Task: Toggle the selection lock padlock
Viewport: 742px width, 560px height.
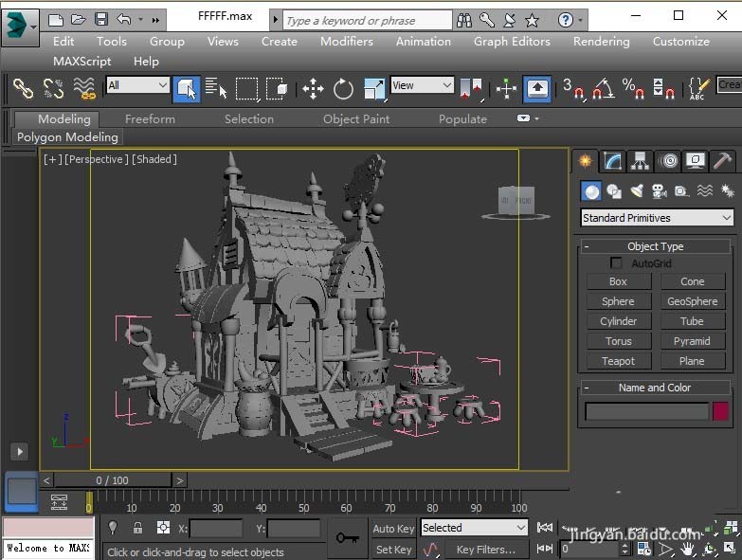Action: point(137,529)
